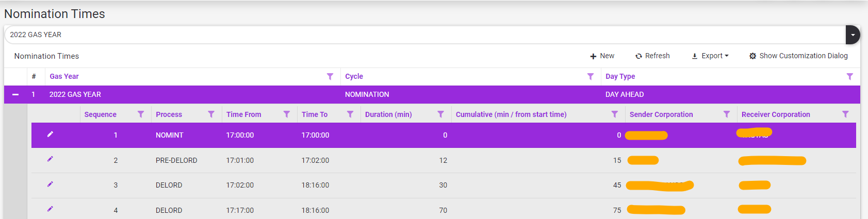
Task: Refresh the Nomination Times grid
Action: [652, 56]
